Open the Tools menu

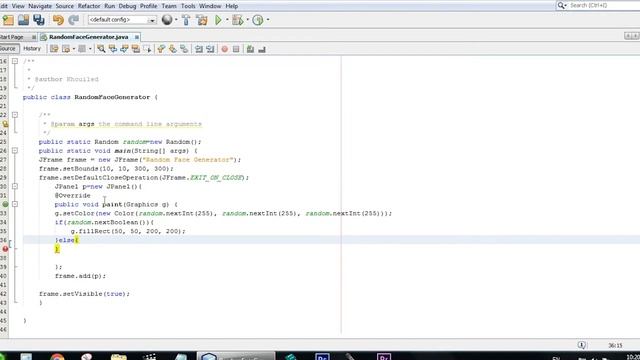[x=188, y=6]
